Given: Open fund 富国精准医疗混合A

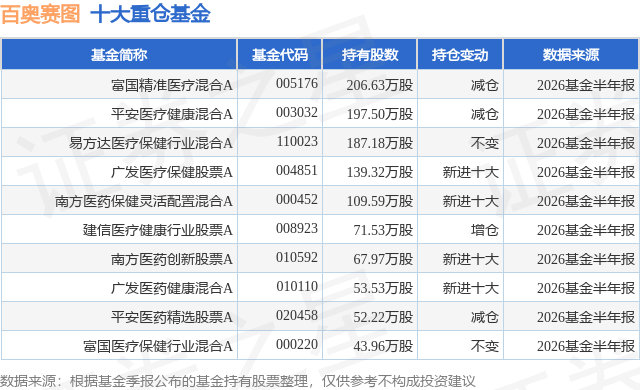Looking at the screenshot, I should (x=172, y=85).
